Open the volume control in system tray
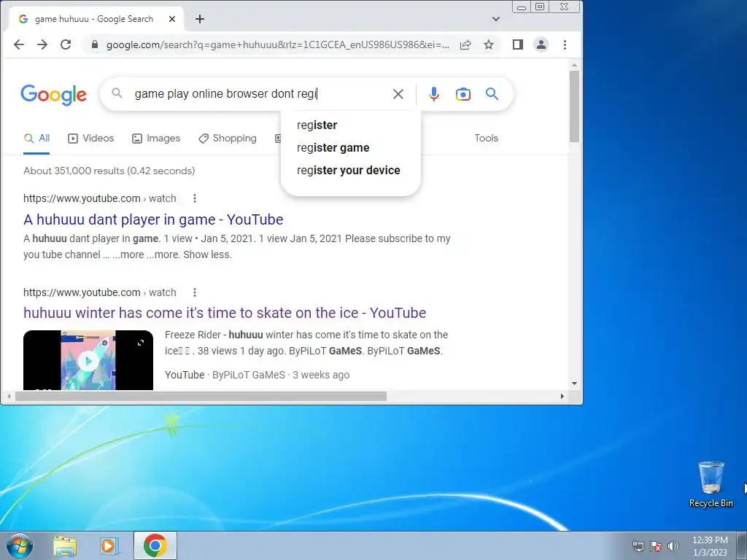Image resolution: width=747 pixels, height=560 pixels. [673, 546]
